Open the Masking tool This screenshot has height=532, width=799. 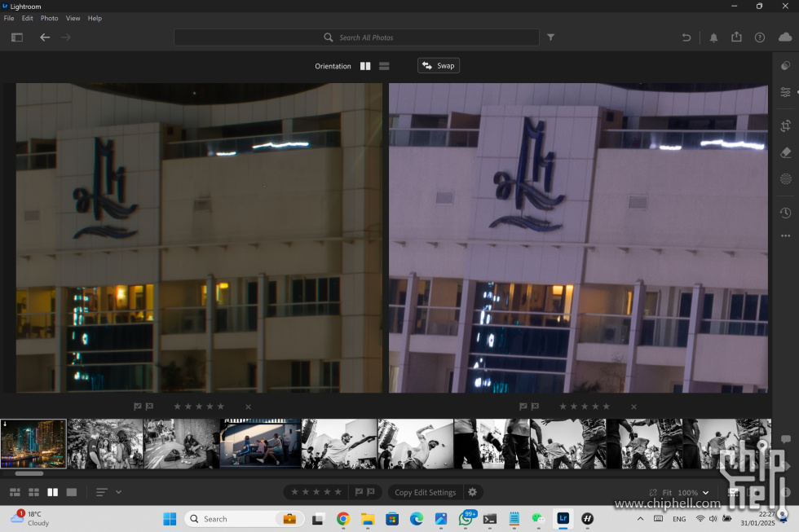[786, 178]
